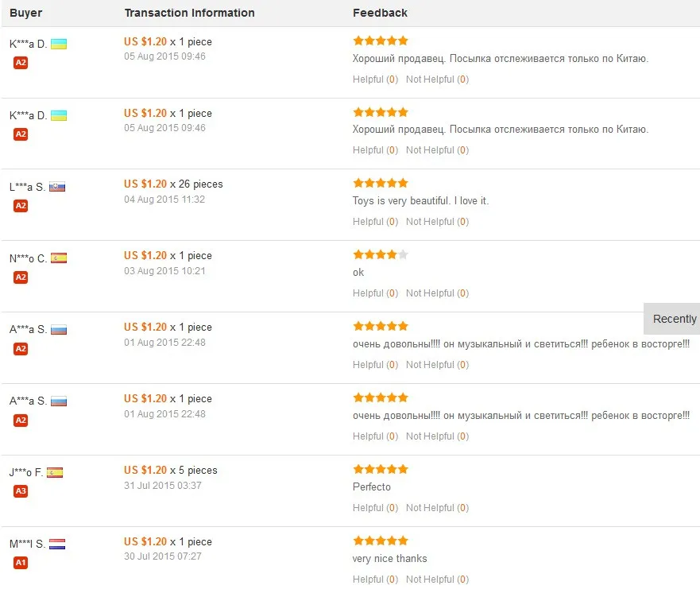The image size is (700, 597).
Task: Click the Russia flag beside first A***a S.
Action: (x=59, y=330)
